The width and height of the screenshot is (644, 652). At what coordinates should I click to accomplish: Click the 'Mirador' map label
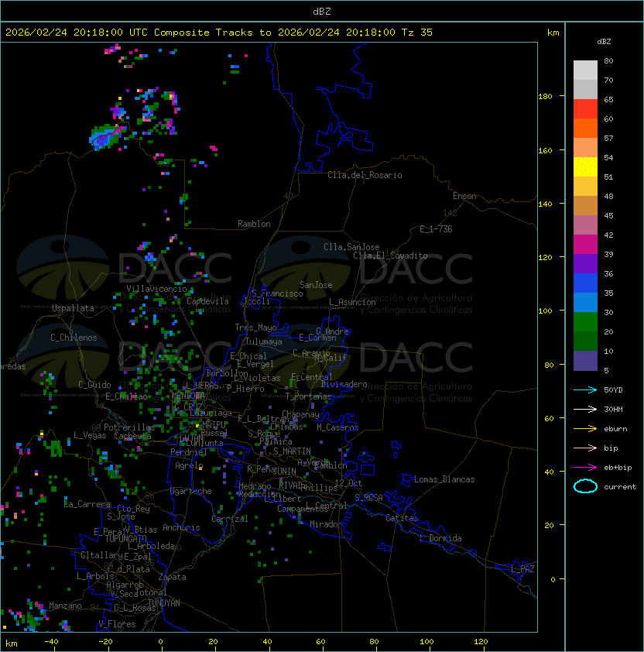click(326, 524)
